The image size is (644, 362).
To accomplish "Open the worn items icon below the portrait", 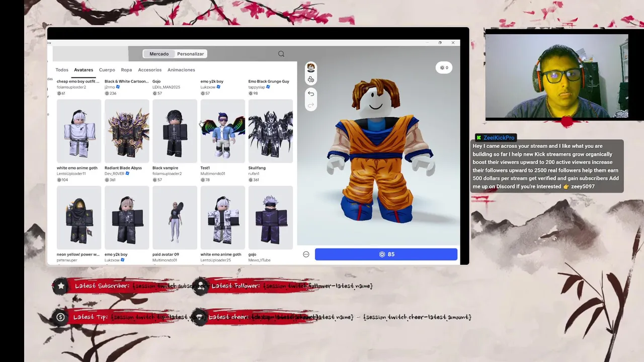I will [x=311, y=79].
